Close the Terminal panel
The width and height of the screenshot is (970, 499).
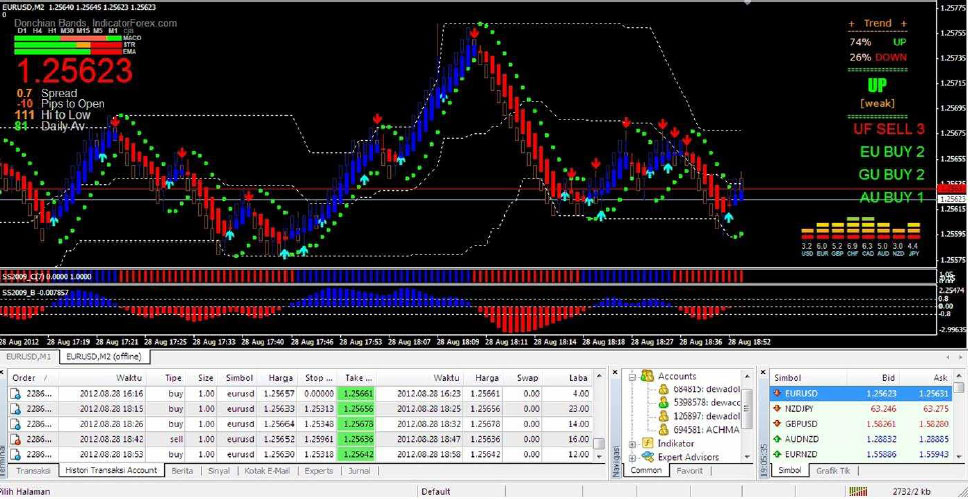click(x=2, y=373)
